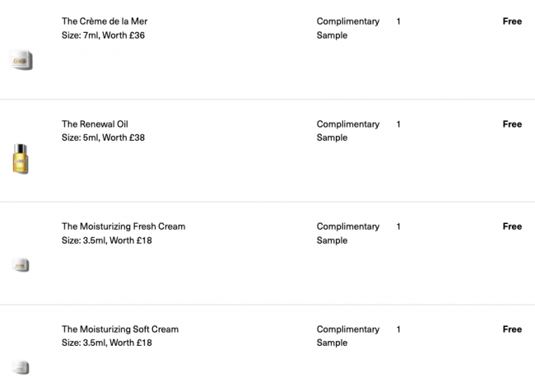The image size is (535, 392).
Task: Click Crème de la Mer Complimentary Sample label
Action: tap(348, 28)
